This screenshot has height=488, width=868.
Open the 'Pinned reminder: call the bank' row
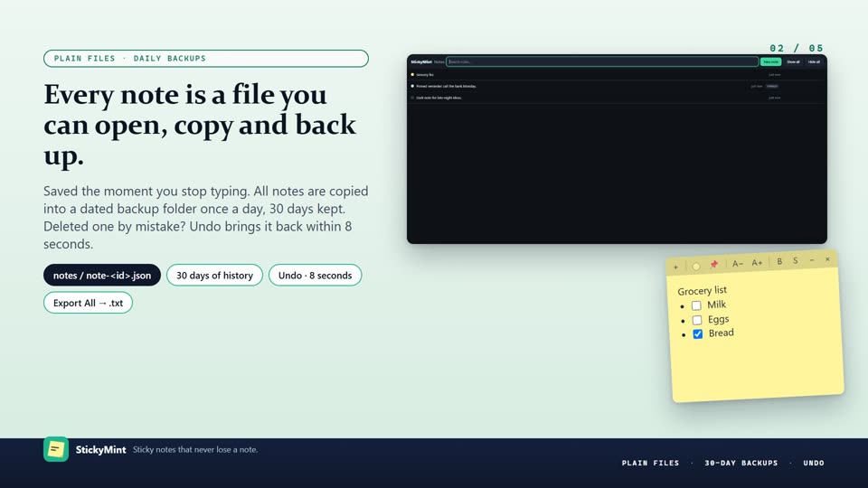tap(617, 87)
